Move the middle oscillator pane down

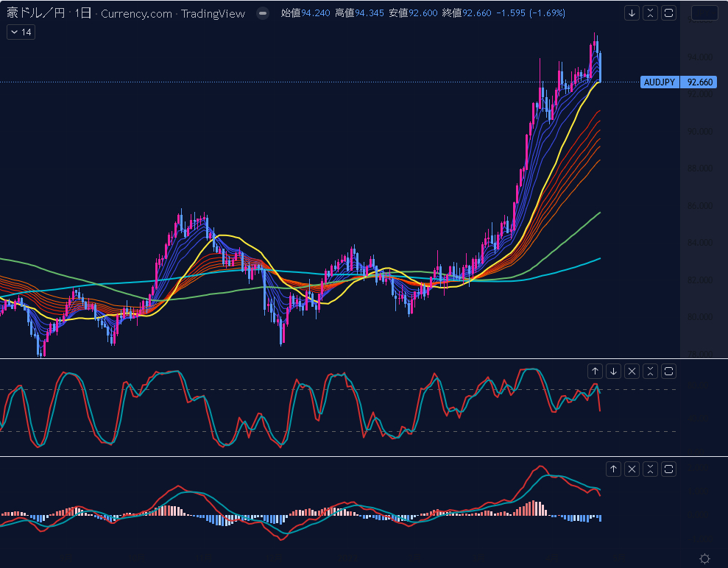[613, 371]
